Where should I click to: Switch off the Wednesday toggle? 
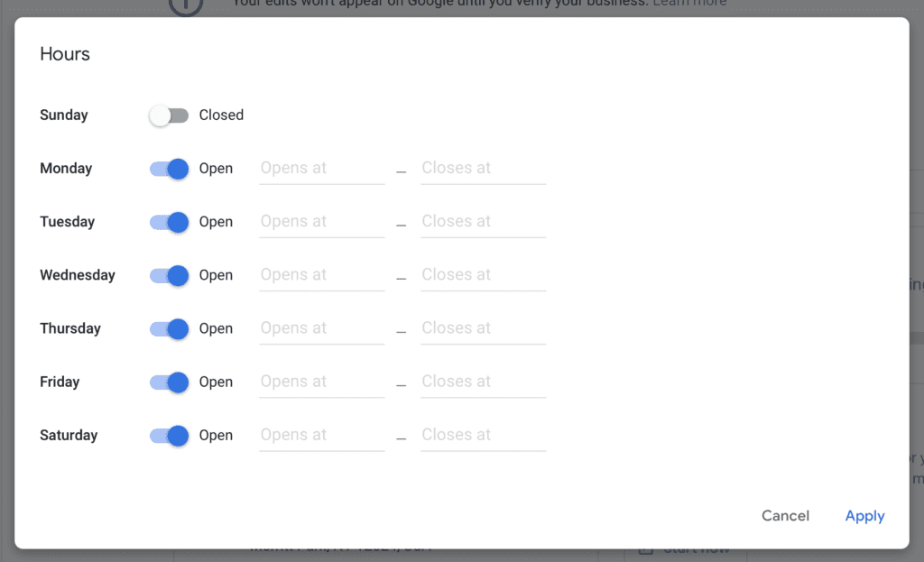(x=169, y=275)
